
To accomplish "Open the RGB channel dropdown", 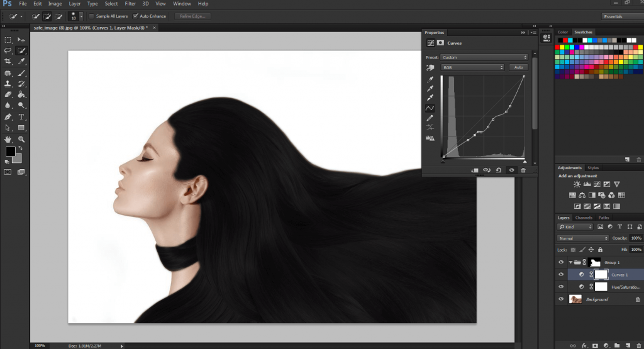I will coord(472,67).
